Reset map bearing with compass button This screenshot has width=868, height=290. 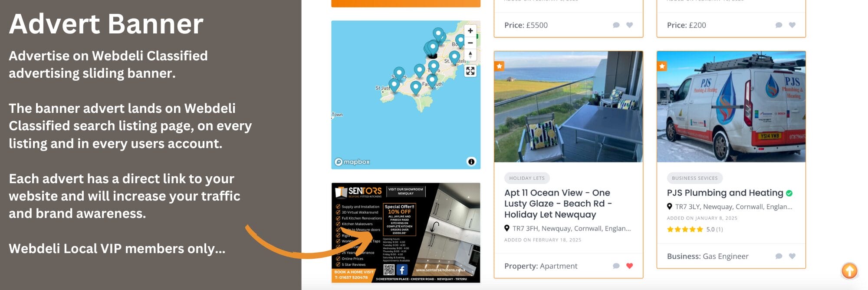470,55
